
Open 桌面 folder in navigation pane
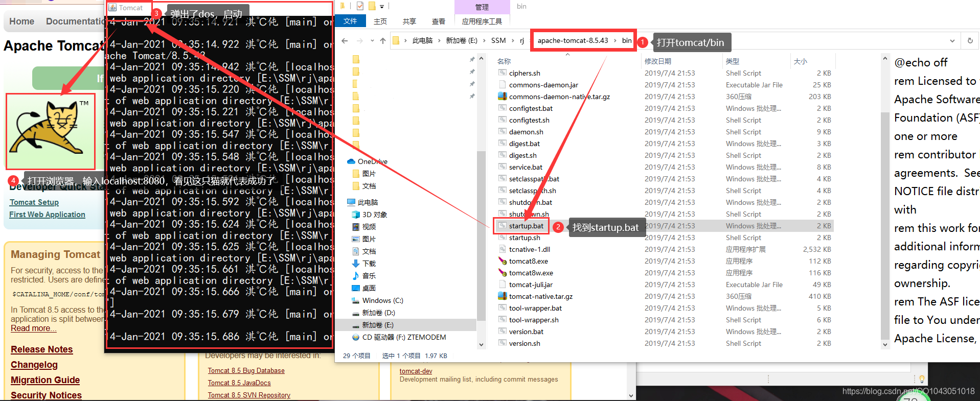[369, 288]
